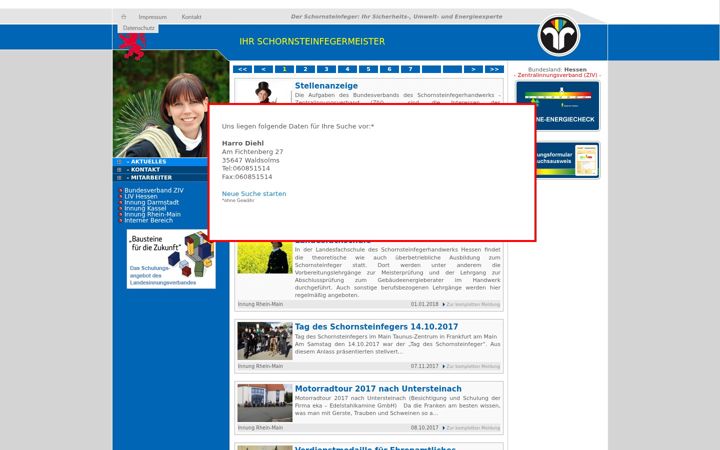Open Motorradtour 2017 nach Untersteinach headline
The height and width of the screenshot is (450, 720).
(378, 388)
